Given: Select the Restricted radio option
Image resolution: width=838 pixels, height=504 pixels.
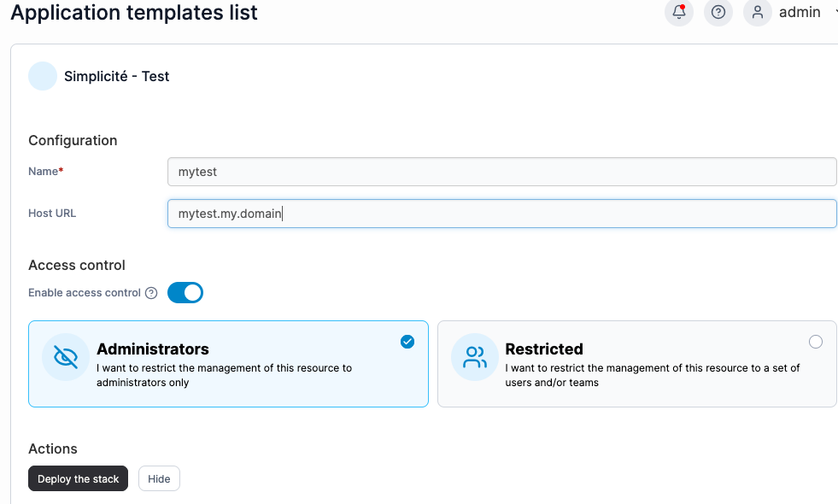Looking at the screenshot, I should coord(816,342).
